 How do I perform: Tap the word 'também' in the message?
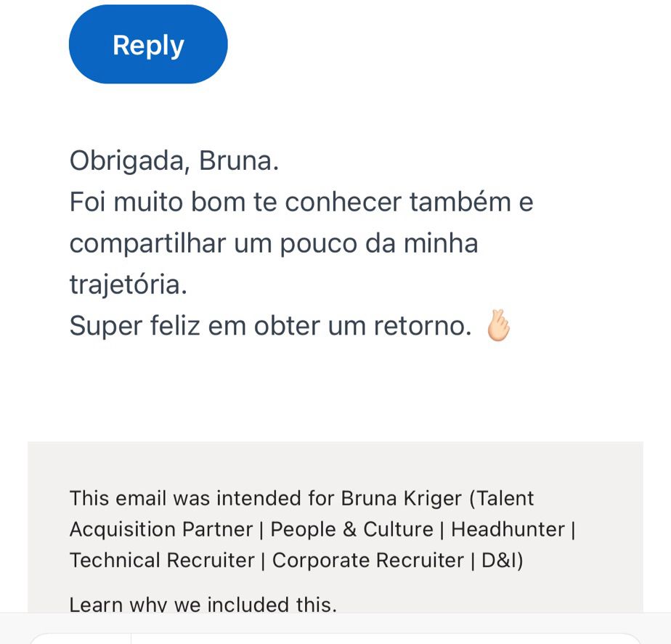(460, 202)
